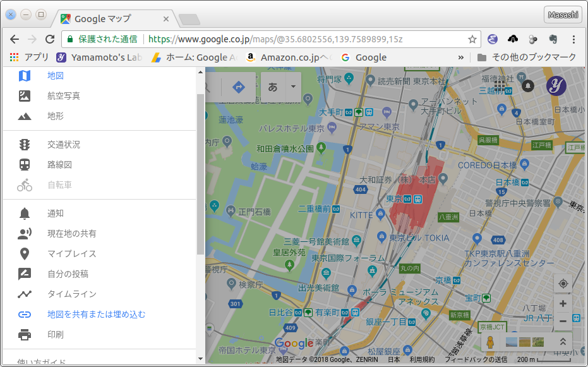Viewport: 588px width, 367px height.
Task: Click the Evernote elephant extension icon
Action: (x=553, y=39)
